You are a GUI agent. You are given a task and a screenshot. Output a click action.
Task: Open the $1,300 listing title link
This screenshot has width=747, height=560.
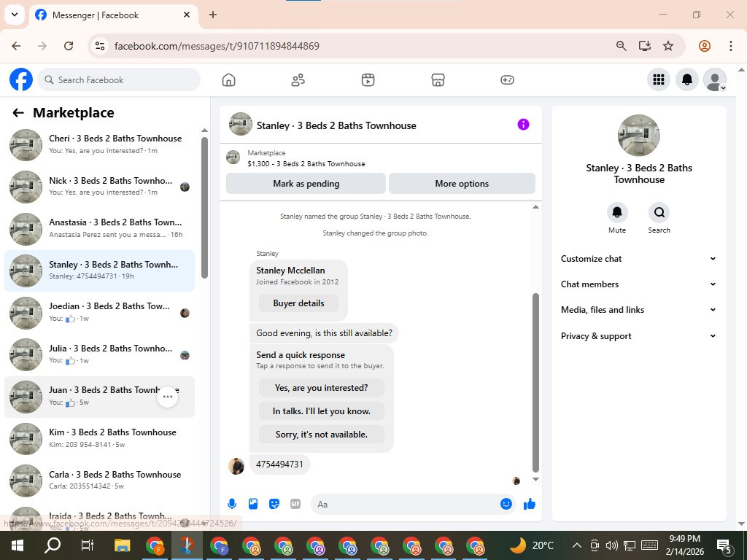[x=306, y=164]
